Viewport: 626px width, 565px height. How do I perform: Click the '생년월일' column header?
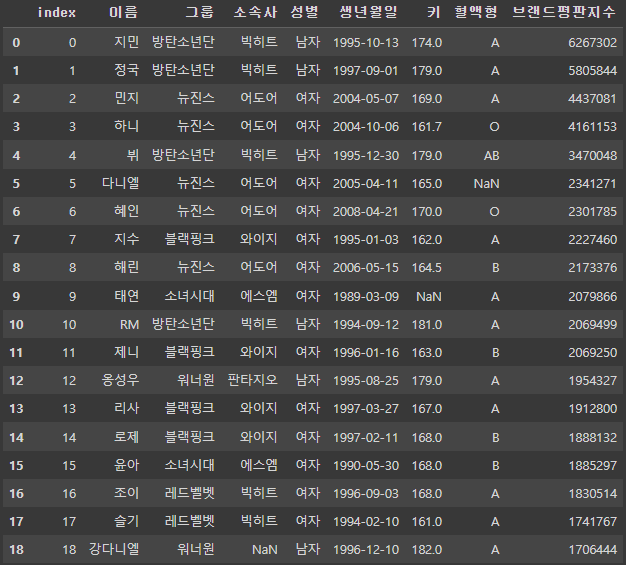(x=368, y=12)
